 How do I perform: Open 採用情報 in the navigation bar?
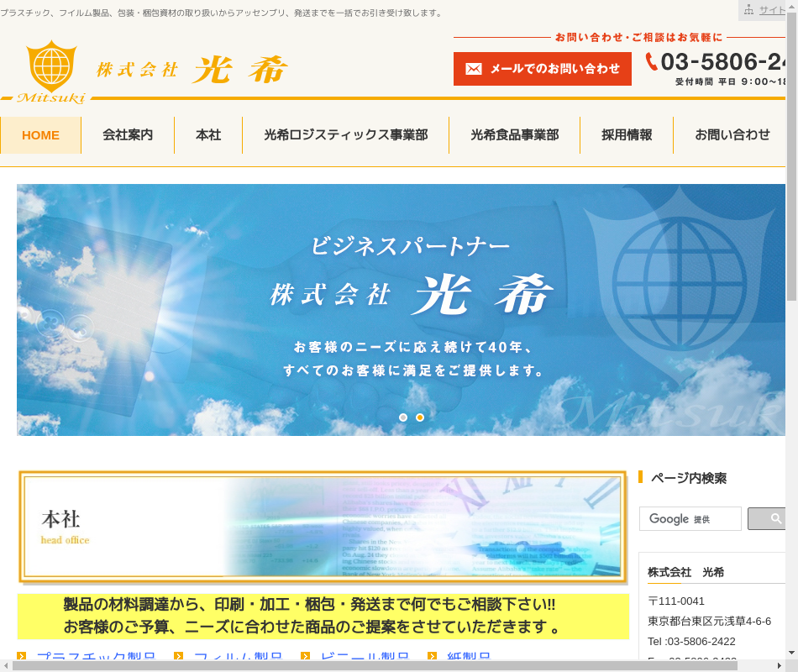click(627, 135)
